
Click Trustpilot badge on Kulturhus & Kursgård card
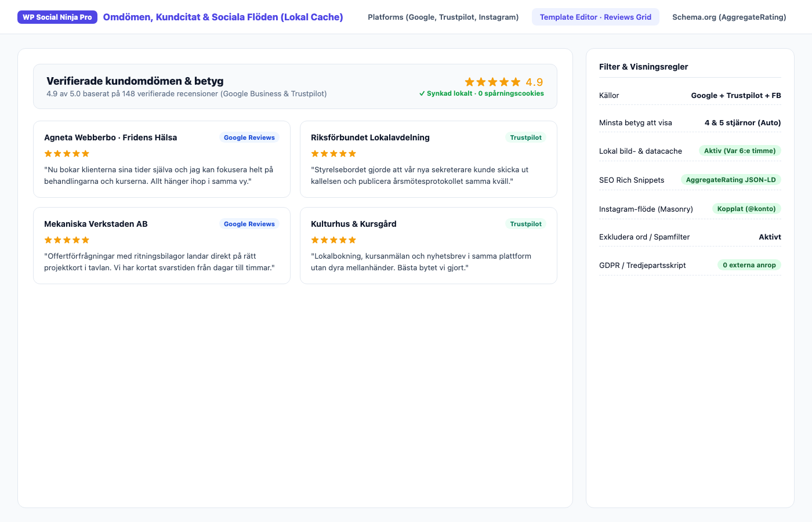[525, 224]
